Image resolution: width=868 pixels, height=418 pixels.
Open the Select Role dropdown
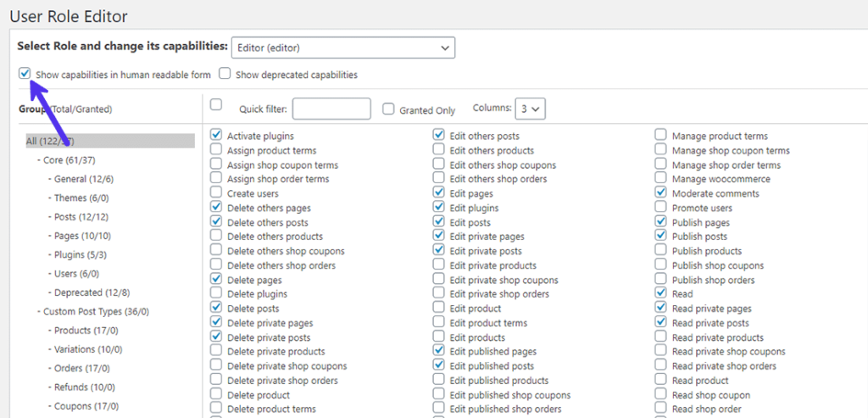(x=344, y=47)
